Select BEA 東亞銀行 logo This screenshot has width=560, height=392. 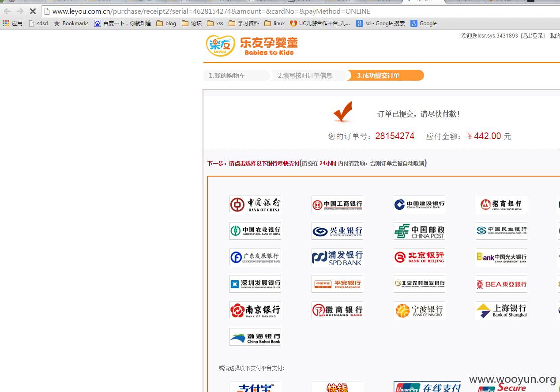(x=501, y=284)
